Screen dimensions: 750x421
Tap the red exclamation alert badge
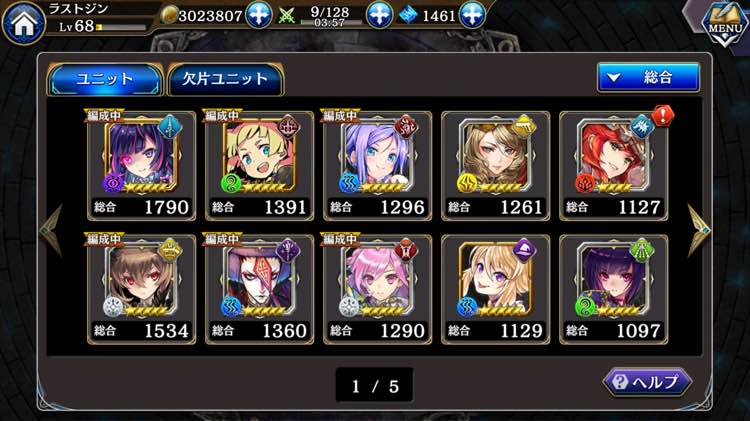point(662,116)
